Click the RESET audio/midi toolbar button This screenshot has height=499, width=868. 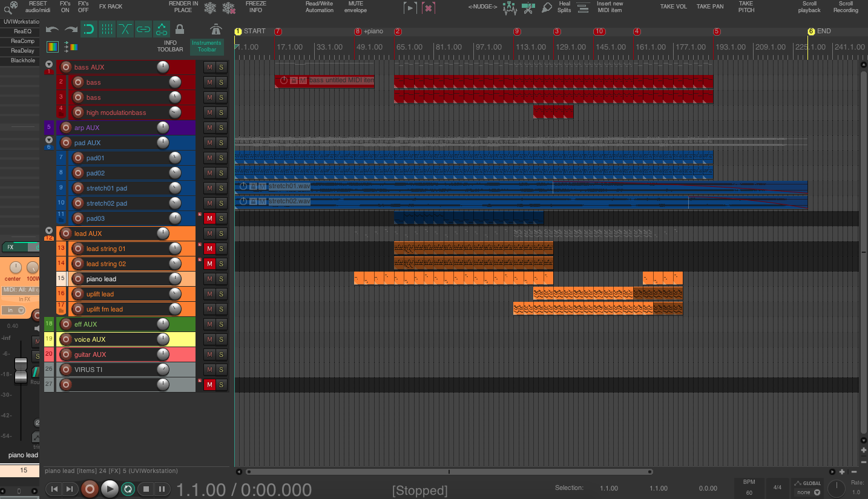click(x=38, y=7)
